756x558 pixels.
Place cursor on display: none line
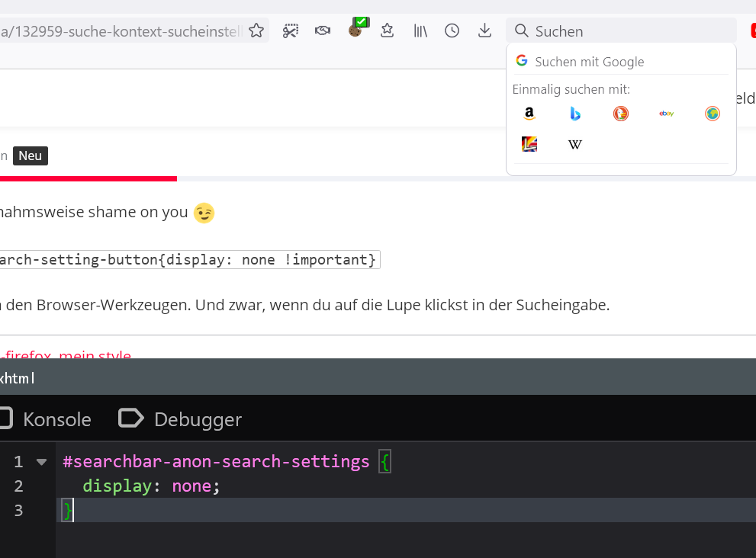click(151, 486)
